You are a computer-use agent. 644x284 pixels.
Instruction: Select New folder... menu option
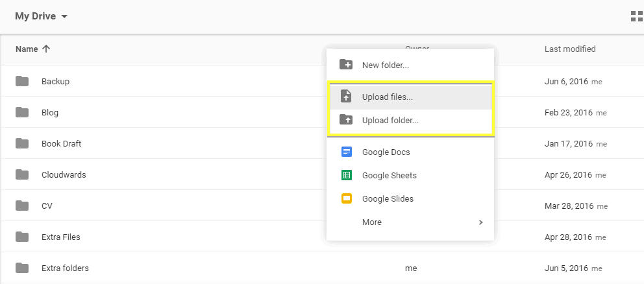[386, 65]
